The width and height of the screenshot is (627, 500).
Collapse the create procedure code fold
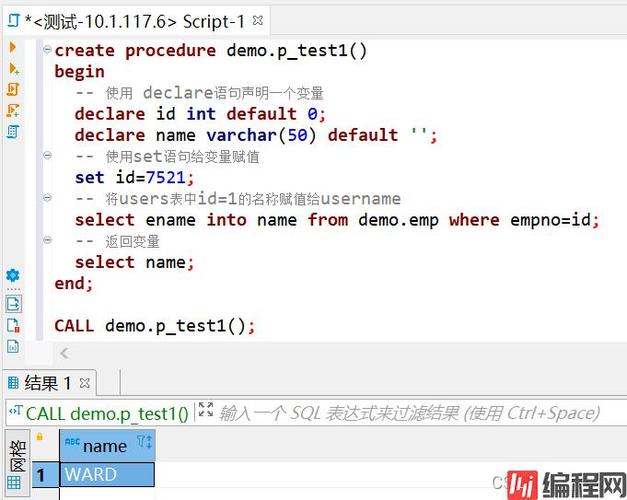pos(47,49)
